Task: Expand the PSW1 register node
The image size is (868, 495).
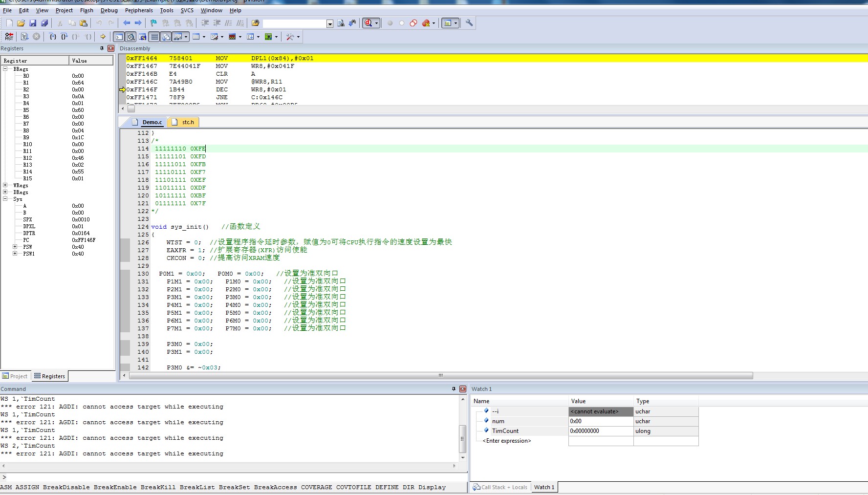Action: coord(15,254)
